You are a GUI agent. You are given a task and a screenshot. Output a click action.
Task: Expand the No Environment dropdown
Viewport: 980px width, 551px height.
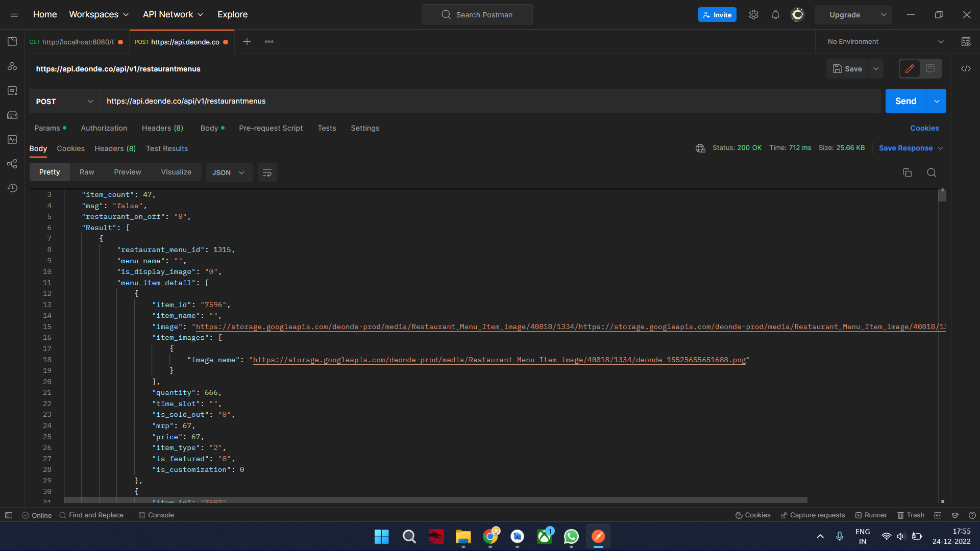pos(884,41)
